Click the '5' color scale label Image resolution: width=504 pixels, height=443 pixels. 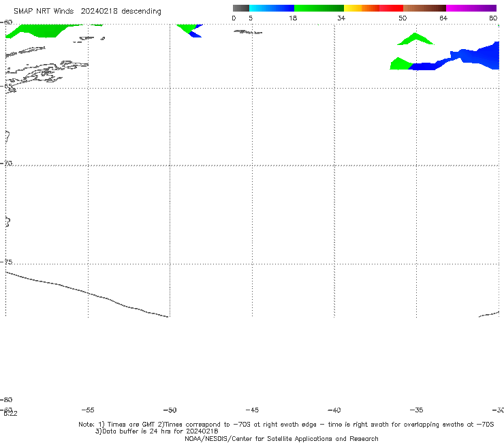(x=251, y=18)
